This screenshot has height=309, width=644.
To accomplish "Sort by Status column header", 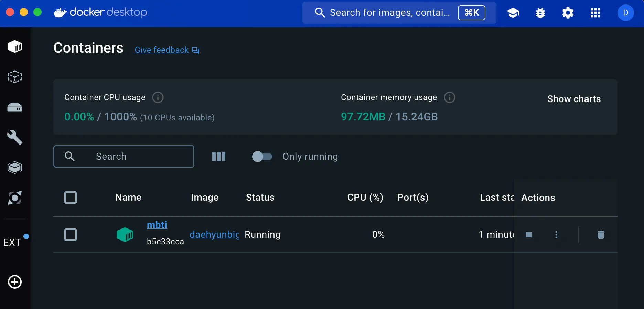I will (x=260, y=198).
